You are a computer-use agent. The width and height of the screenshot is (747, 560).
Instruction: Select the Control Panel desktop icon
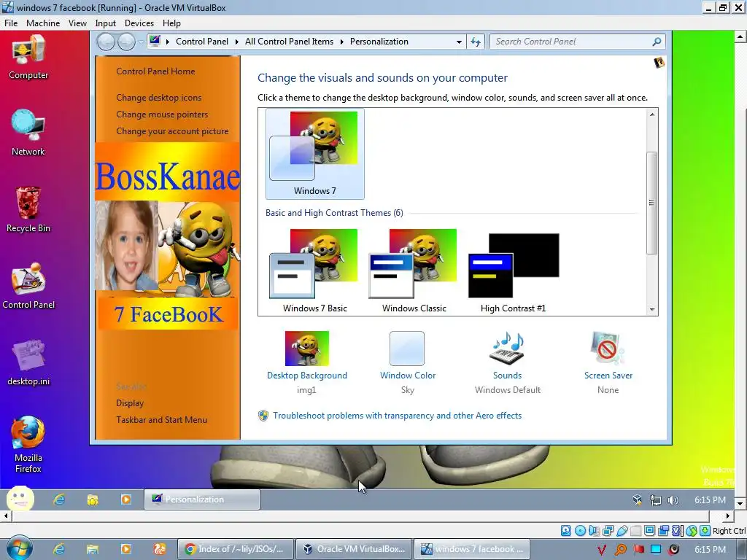pyautogui.click(x=28, y=286)
